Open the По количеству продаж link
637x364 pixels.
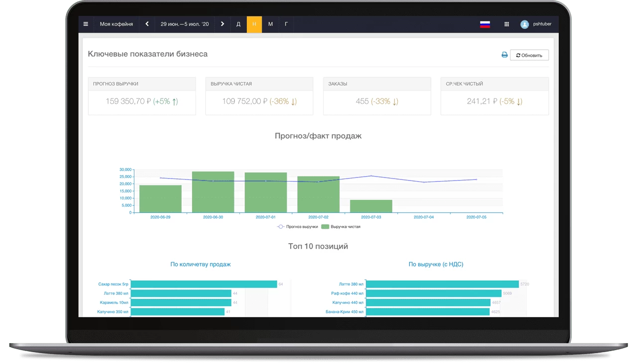(x=201, y=264)
